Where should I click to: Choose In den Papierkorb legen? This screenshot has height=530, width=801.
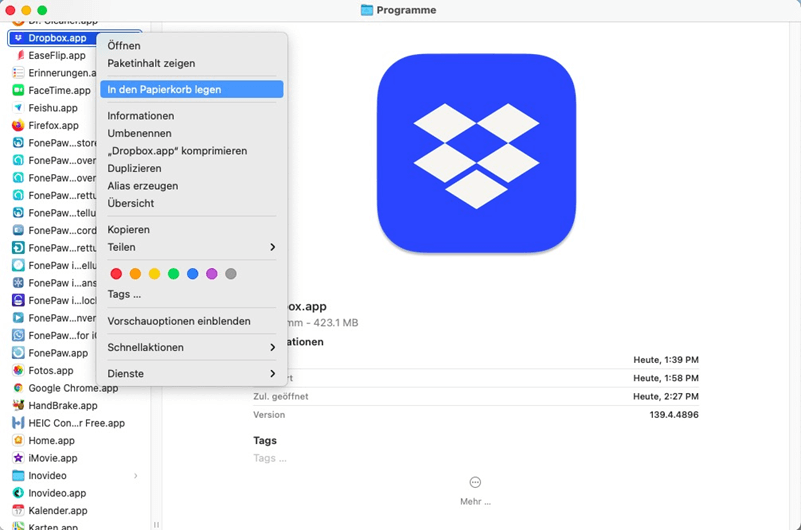point(192,89)
